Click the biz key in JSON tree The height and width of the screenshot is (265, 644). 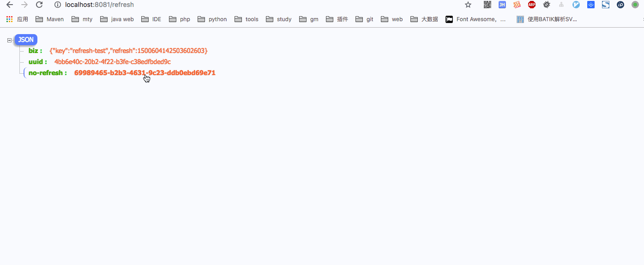tap(33, 51)
